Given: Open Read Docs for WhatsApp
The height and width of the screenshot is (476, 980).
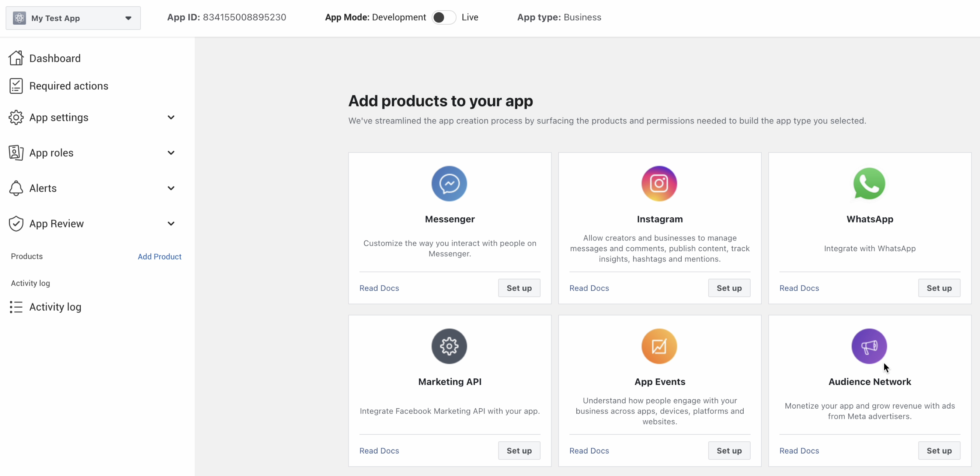Looking at the screenshot, I should click(x=799, y=288).
